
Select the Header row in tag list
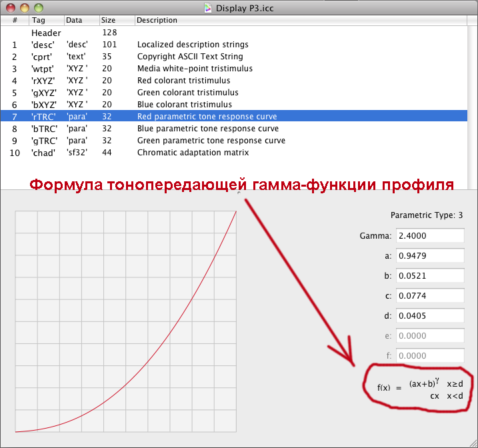coord(46,33)
